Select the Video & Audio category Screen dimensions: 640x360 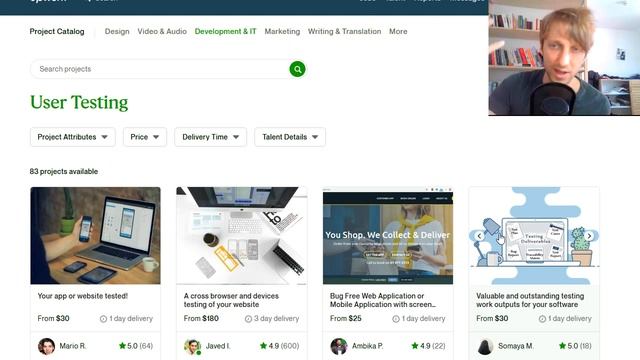pyautogui.click(x=162, y=31)
